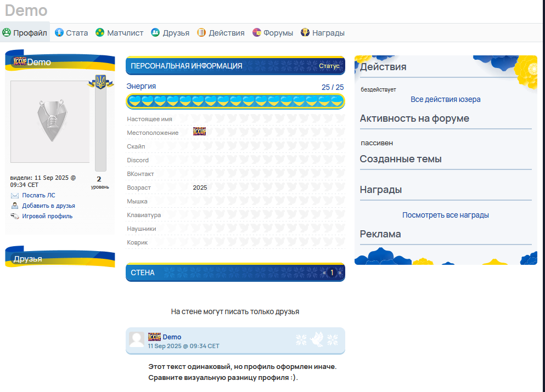Image resolution: width=545 pixels, height=392 pixels.
Task: Click the ICCup badge in the wall post
Action: click(154, 337)
